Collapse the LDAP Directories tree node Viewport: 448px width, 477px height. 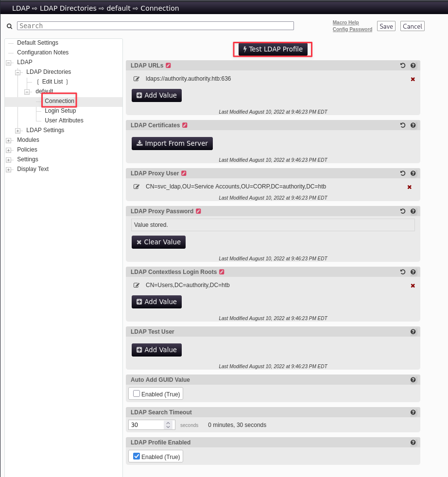point(17,72)
